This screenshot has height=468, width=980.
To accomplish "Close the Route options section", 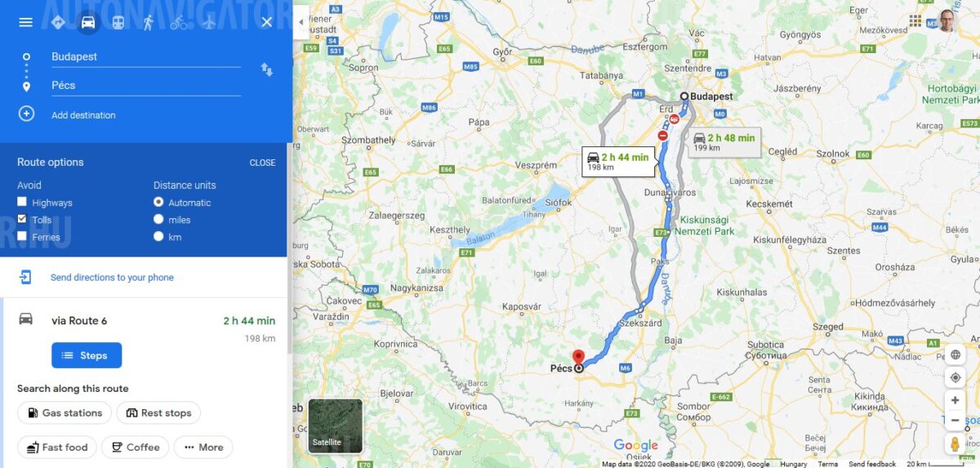I will click(262, 163).
